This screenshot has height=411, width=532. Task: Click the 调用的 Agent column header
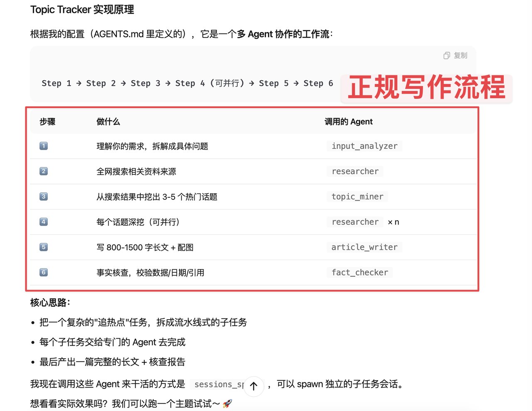348,122
